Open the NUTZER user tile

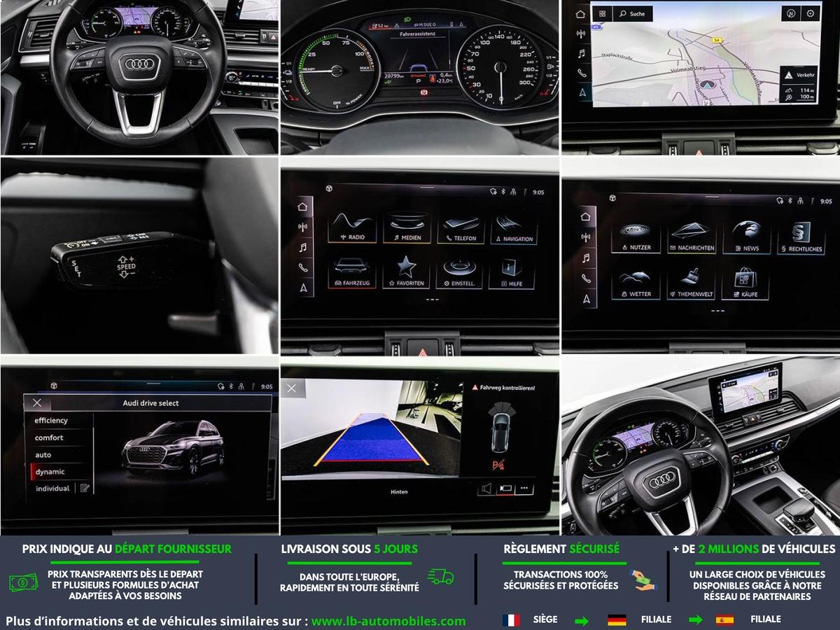tap(636, 237)
